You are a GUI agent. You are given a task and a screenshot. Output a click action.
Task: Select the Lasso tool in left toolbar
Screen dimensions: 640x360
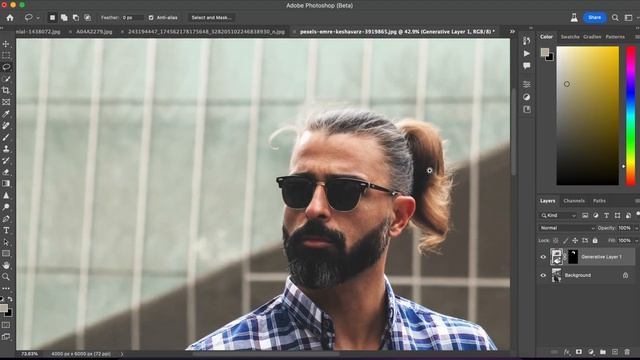click(x=6, y=67)
